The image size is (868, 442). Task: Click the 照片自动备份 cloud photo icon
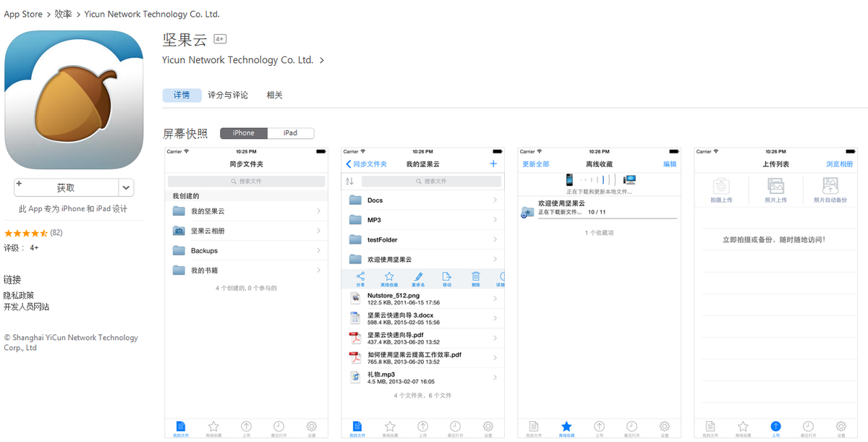point(830,185)
